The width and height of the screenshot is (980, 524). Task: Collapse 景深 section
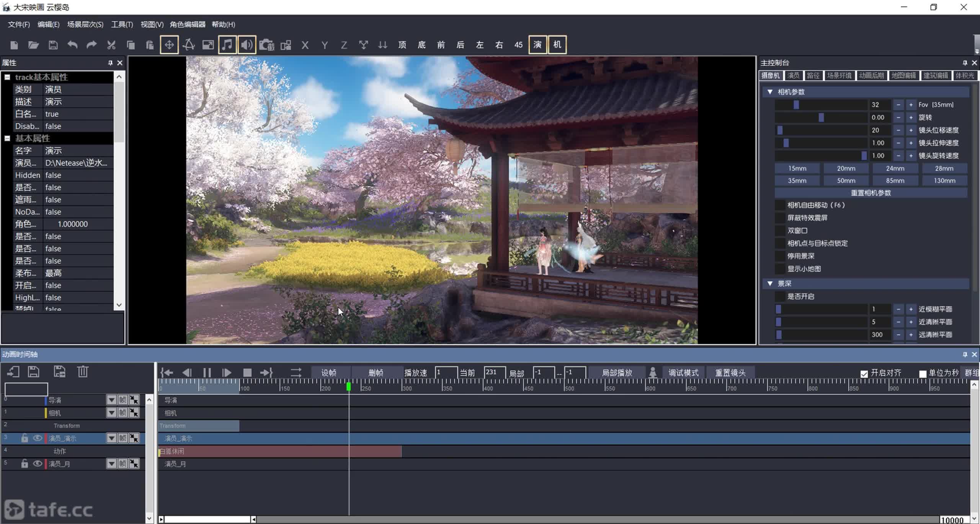tap(770, 283)
